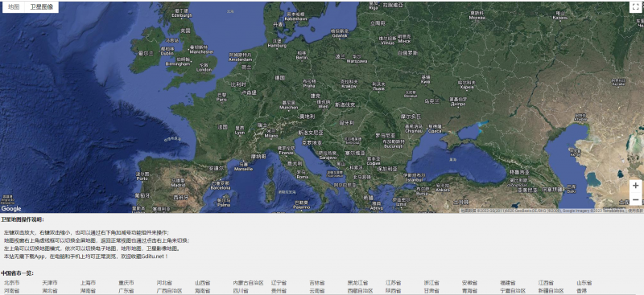Open the 新疆自治区 map link
This screenshot has width=644, height=295.
tap(551, 291)
